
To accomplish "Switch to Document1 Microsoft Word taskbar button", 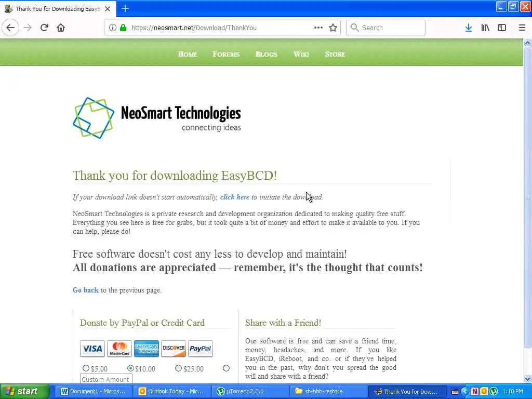I will point(93,392).
